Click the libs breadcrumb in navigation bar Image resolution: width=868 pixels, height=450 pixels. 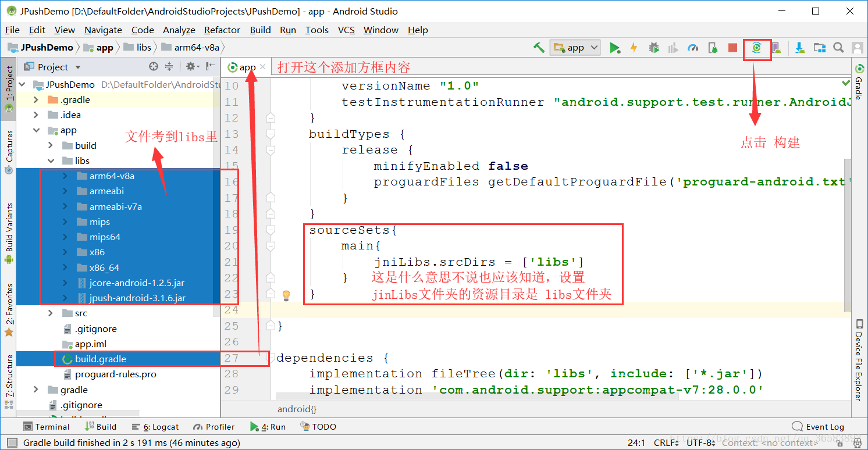click(x=137, y=48)
